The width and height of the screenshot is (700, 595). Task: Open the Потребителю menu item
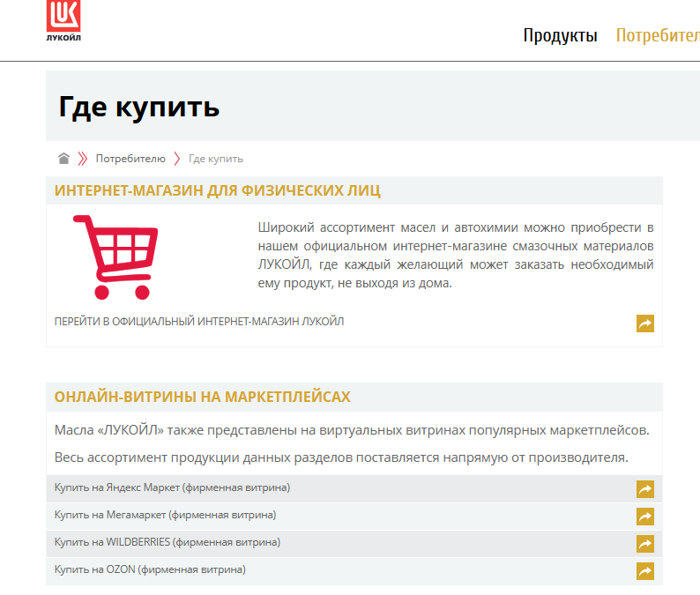click(658, 35)
